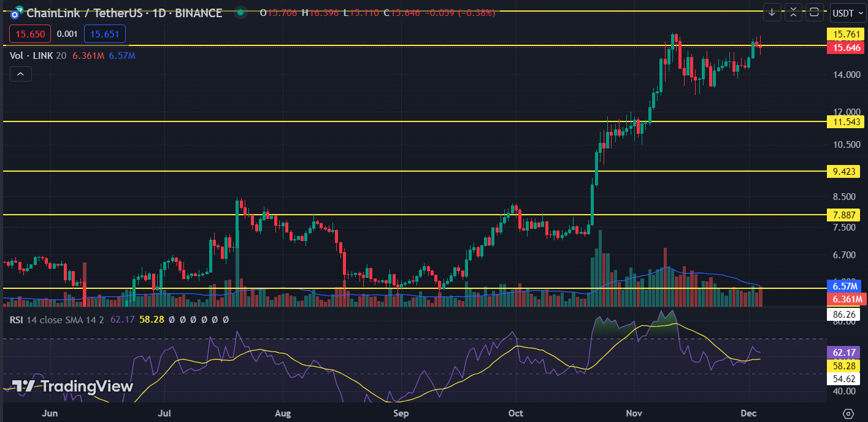Click the yellow 15.761 price label
This screenshot has height=422, width=868.
[845, 34]
